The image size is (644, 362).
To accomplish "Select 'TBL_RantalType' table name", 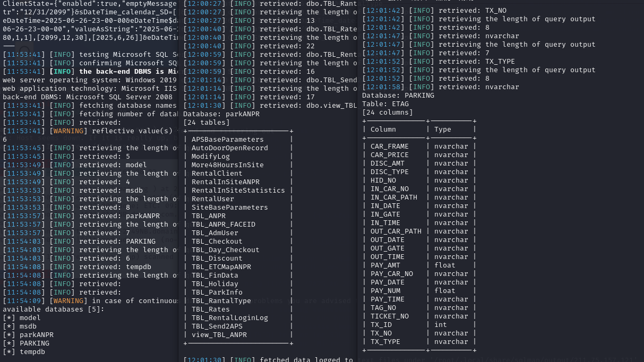I will 221,301.
